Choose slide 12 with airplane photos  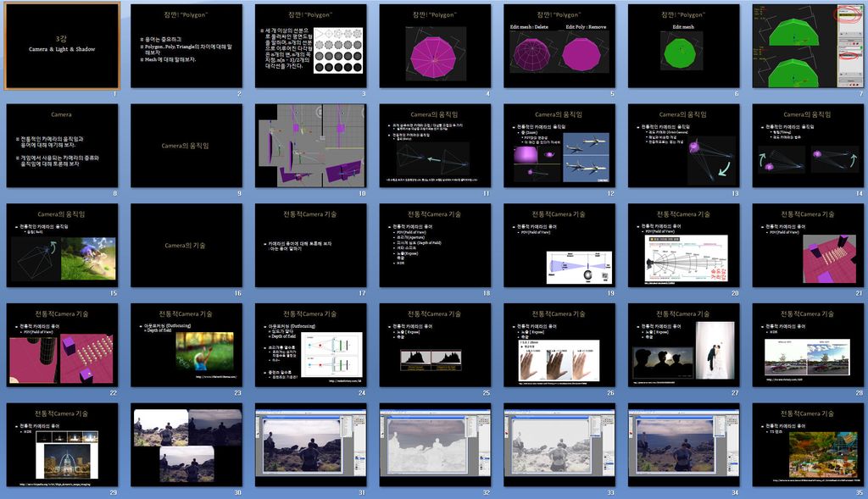tap(559, 146)
